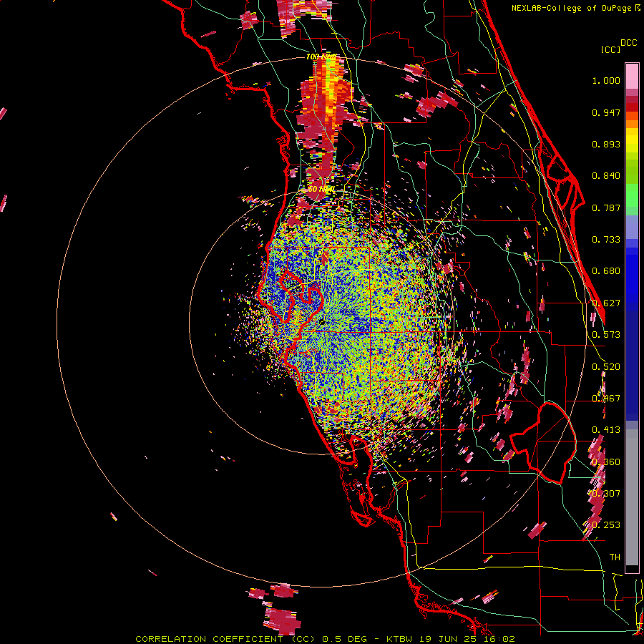Click the DCC label above the color scale
The height and width of the screenshot is (644, 644).
pyautogui.click(x=628, y=43)
